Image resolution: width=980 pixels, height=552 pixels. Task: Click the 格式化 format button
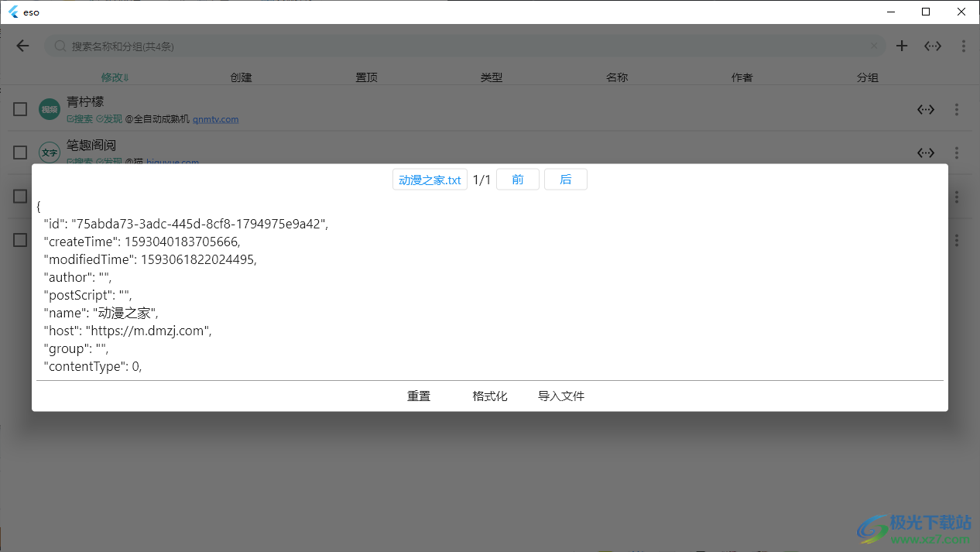tap(490, 396)
